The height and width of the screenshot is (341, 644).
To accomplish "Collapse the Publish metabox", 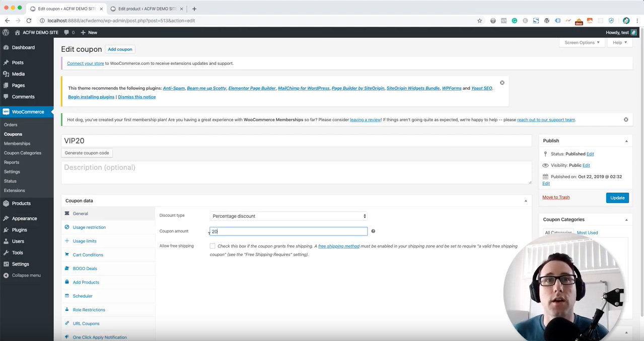I will [x=626, y=141].
